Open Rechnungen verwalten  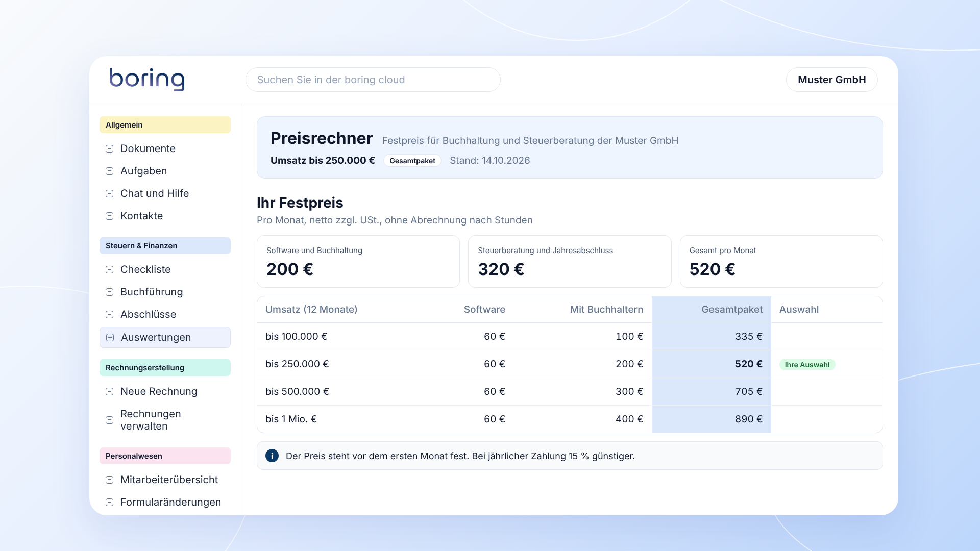click(x=165, y=420)
